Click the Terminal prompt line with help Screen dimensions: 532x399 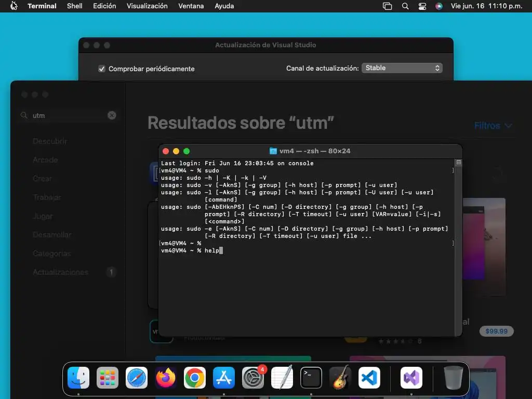click(x=192, y=250)
